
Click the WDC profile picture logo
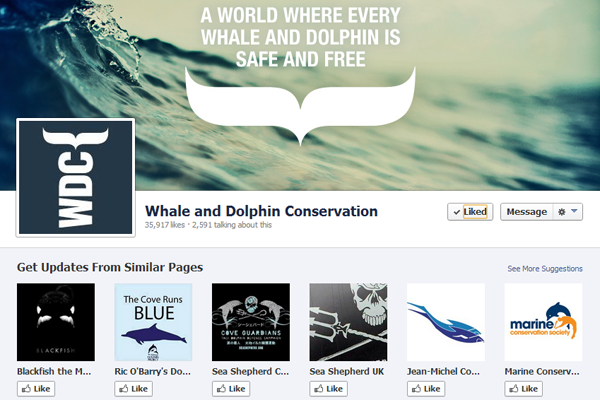click(x=75, y=178)
